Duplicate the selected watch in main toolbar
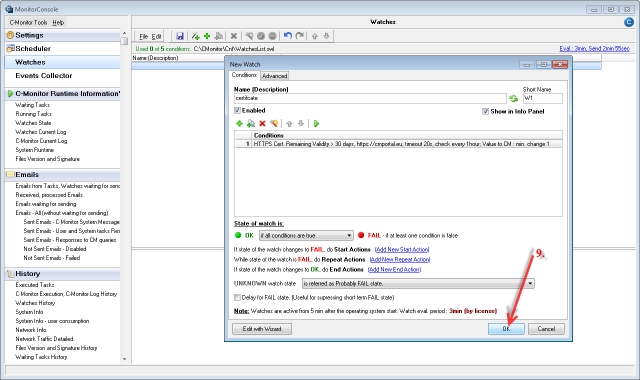Image resolution: width=640 pixels, height=380 pixels. [x=219, y=36]
